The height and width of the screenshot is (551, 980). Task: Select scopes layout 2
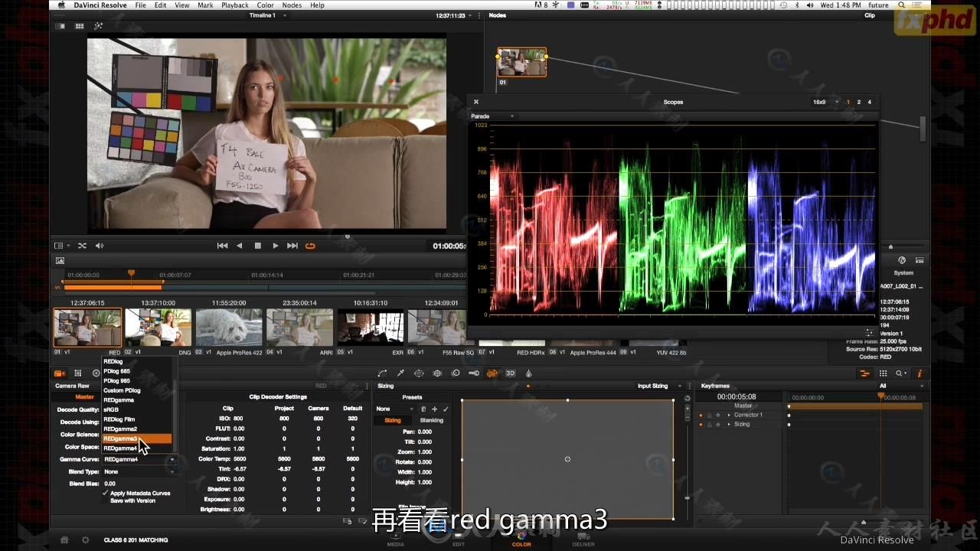click(859, 102)
